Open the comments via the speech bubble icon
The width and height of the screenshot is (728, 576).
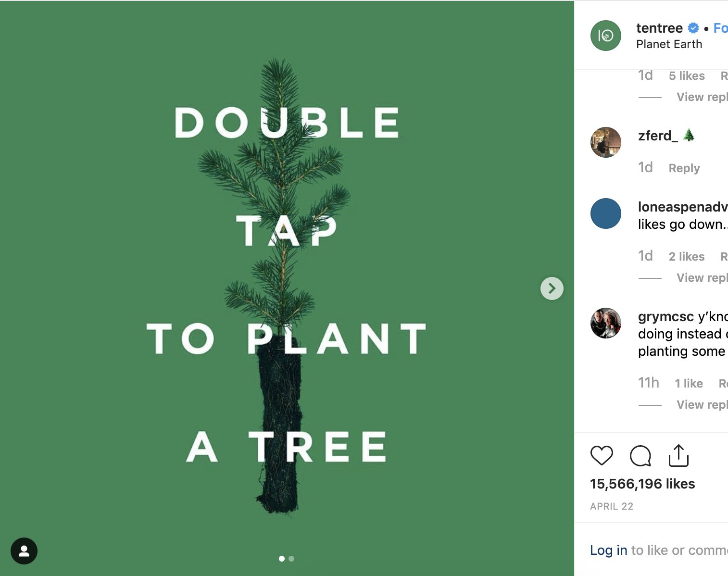tap(640, 456)
